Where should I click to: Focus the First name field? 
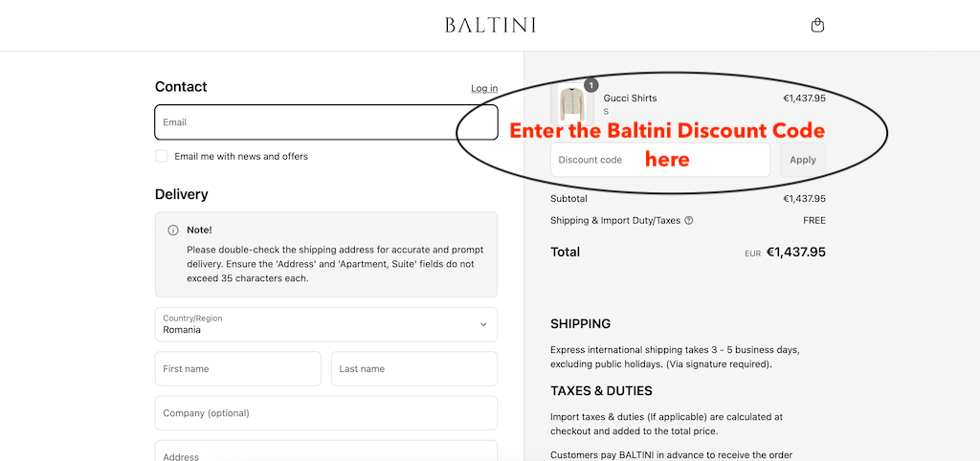(238, 368)
